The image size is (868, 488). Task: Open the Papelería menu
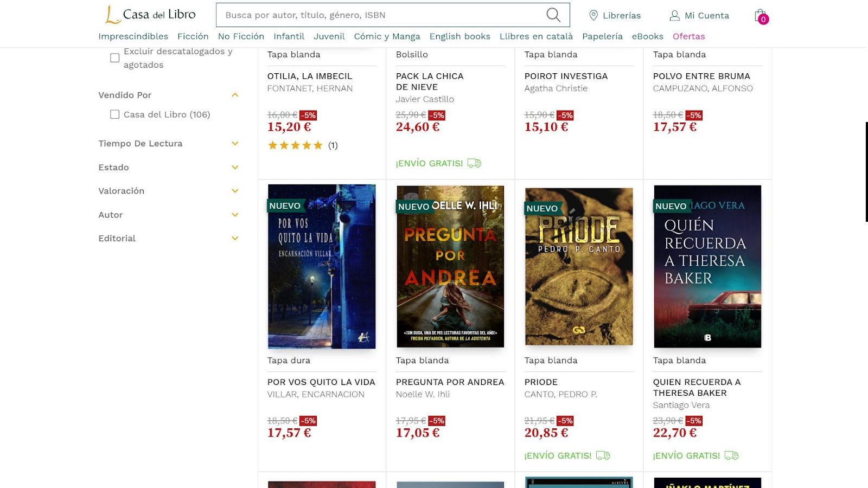click(x=602, y=36)
